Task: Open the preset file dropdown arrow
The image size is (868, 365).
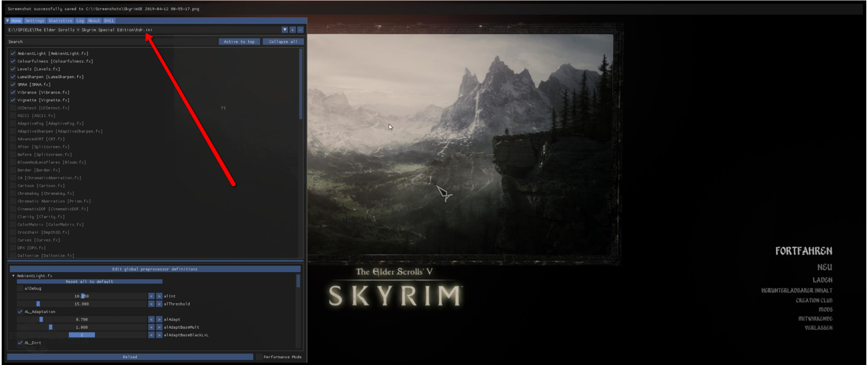Action: pos(285,30)
